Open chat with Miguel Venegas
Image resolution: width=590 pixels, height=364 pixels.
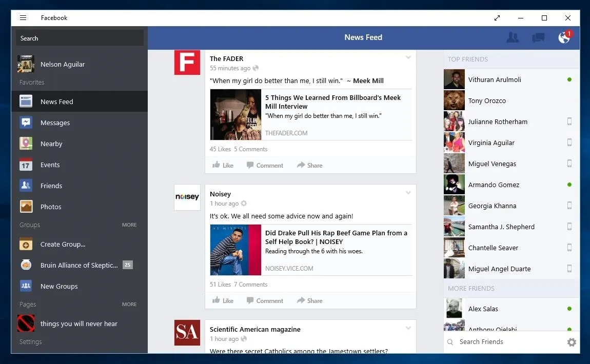[x=512, y=164]
